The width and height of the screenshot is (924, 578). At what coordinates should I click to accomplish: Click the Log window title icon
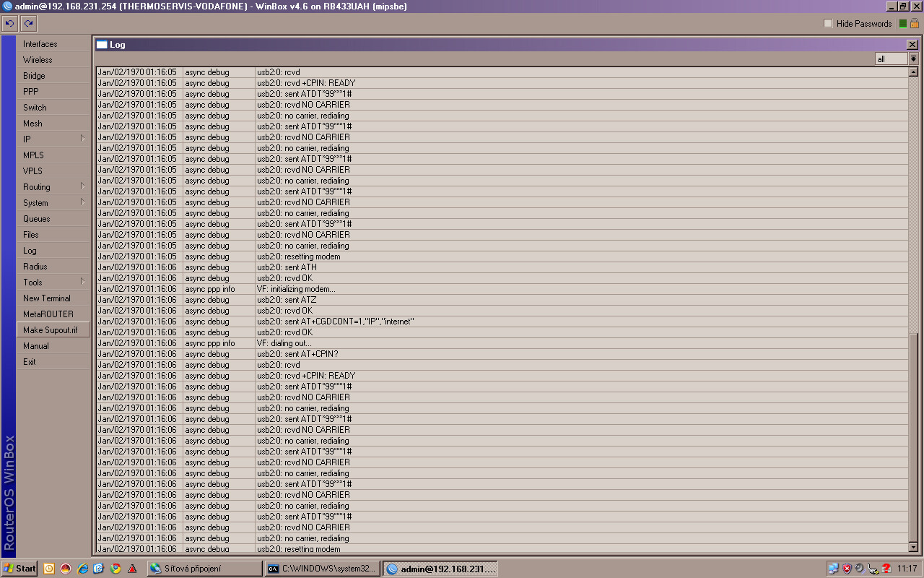point(102,45)
